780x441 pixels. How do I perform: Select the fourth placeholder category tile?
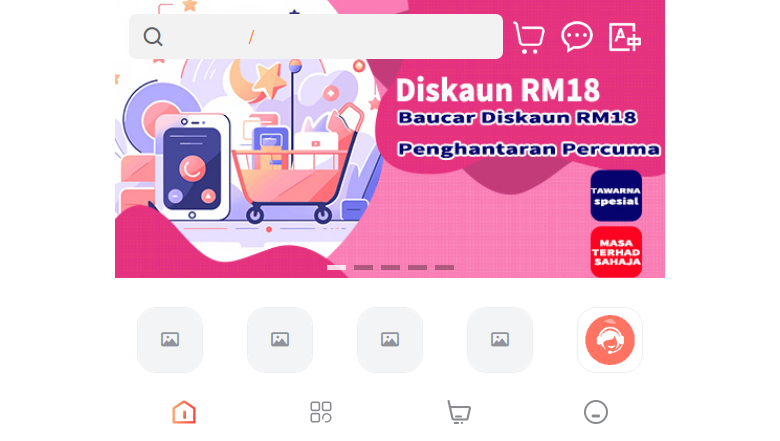[500, 340]
